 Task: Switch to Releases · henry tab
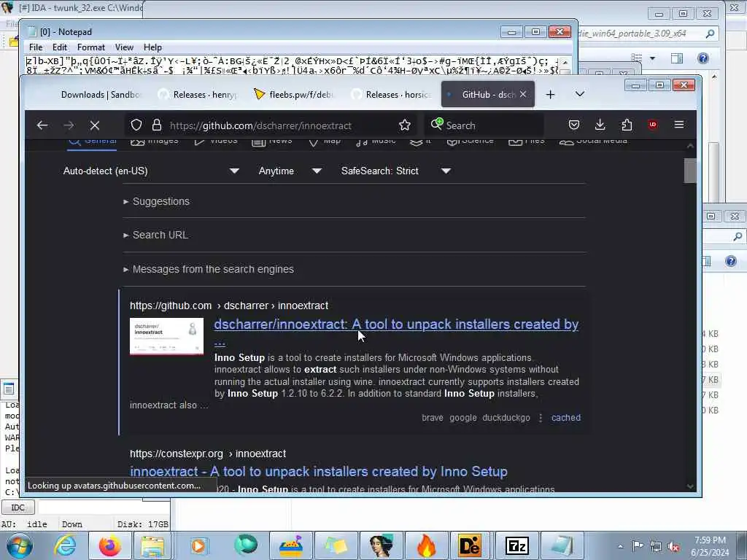[x=198, y=94]
